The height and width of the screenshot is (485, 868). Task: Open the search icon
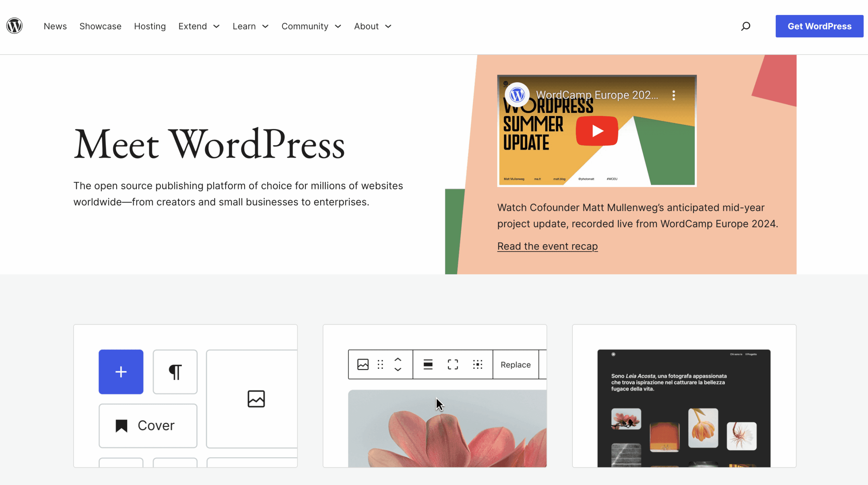[745, 26]
